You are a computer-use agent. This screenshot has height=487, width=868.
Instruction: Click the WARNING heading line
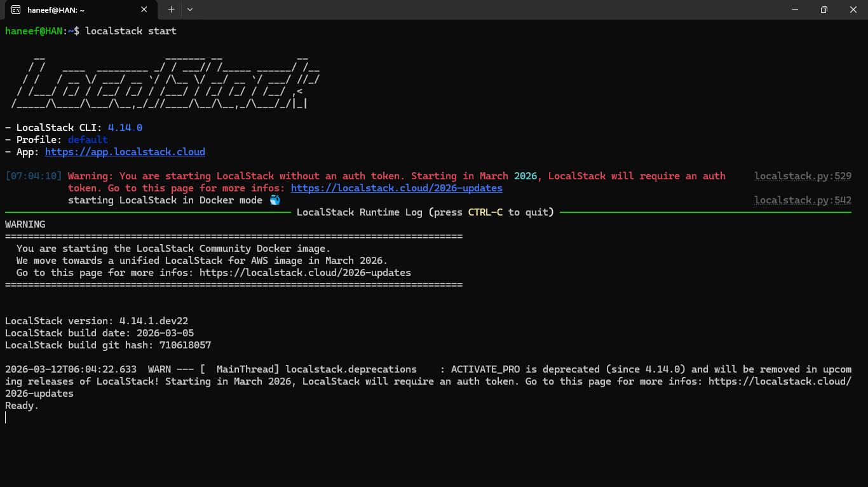tap(25, 224)
